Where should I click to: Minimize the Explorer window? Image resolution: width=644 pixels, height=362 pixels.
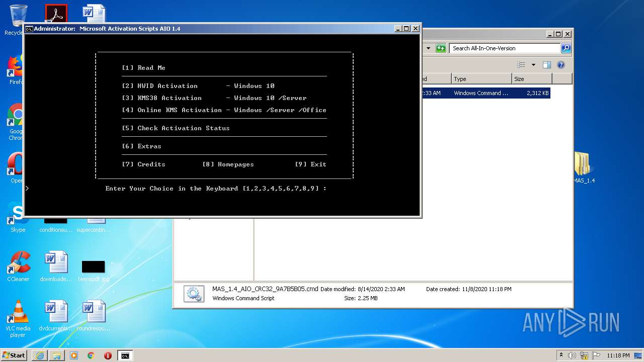550,34
